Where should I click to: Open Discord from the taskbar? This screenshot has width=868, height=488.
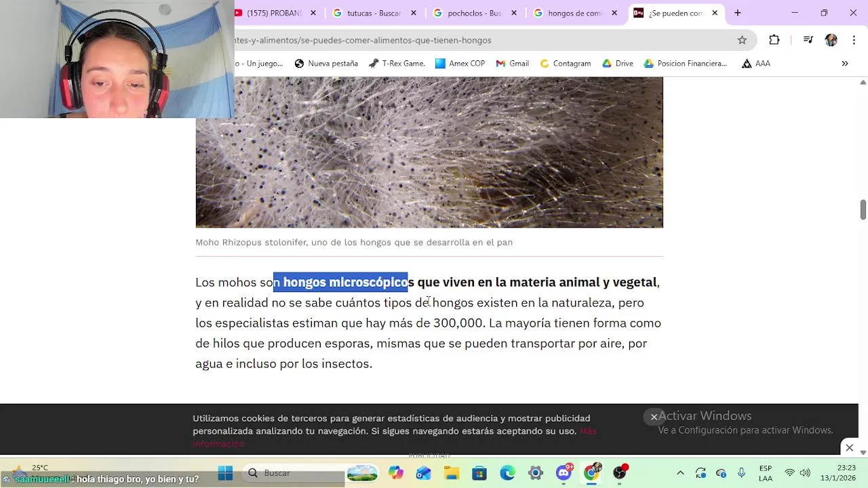pos(564,472)
